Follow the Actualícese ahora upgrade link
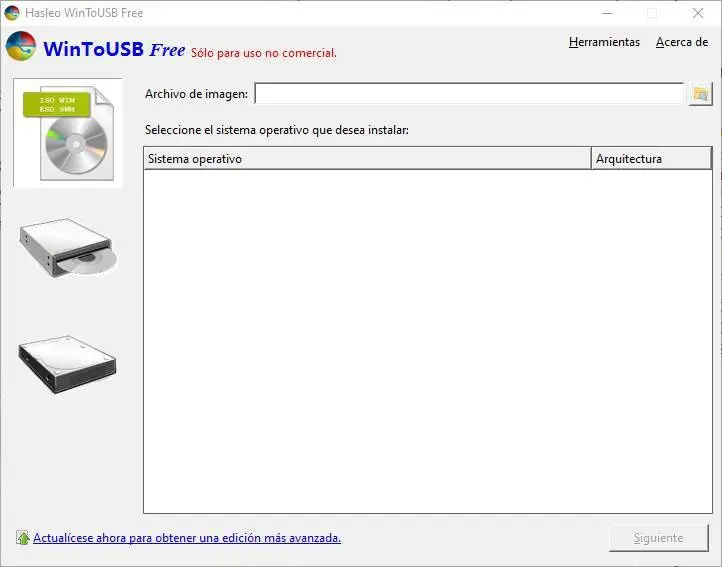The height and width of the screenshot is (567, 722). pos(187,538)
